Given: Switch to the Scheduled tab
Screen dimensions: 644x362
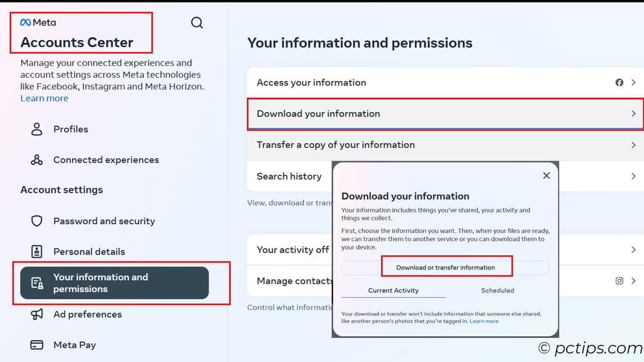Looking at the screenshot, I should (497, 290).
